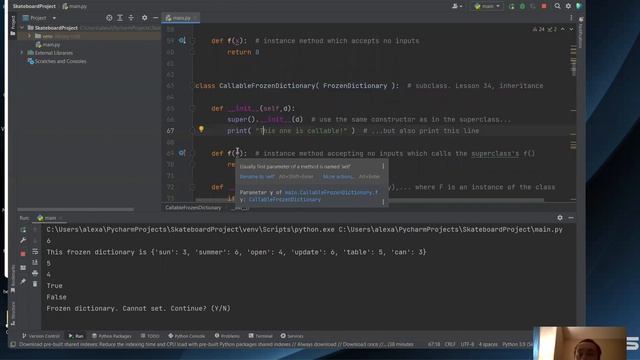This screenshot has width=640, height=360.
Task: Select main.py in the project tree
Action: (x=48, y=44)
